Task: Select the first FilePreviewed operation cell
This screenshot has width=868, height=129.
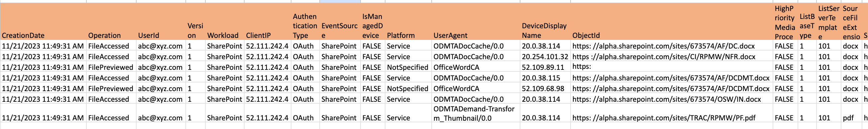Action: (x=112, y=67)
